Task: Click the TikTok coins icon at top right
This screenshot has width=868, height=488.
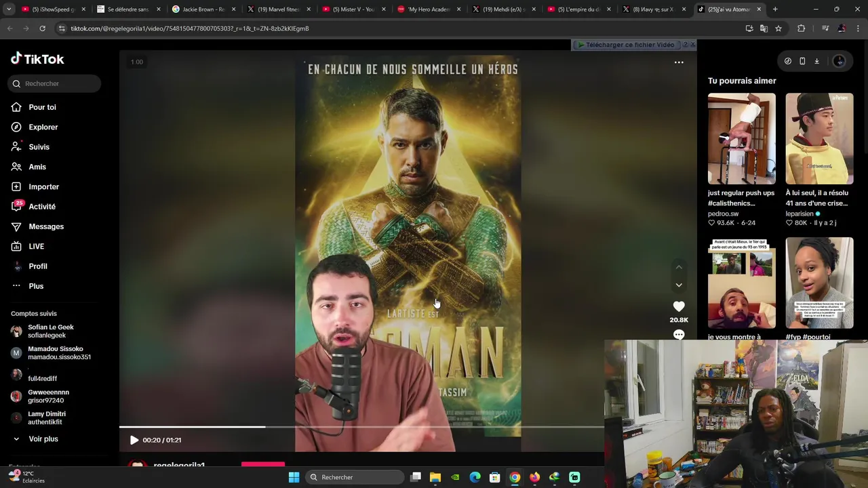Action: point(787,61)
